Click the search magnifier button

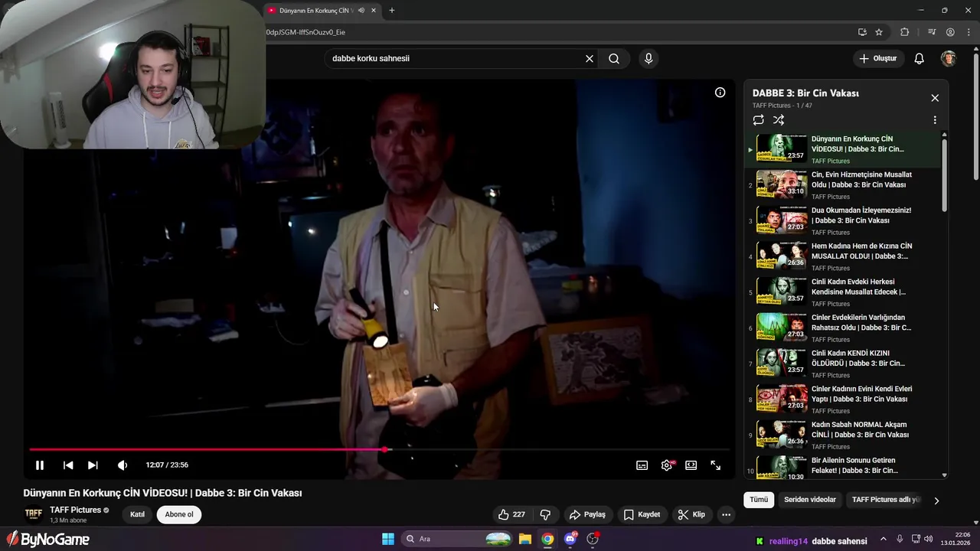click(614, 58)
